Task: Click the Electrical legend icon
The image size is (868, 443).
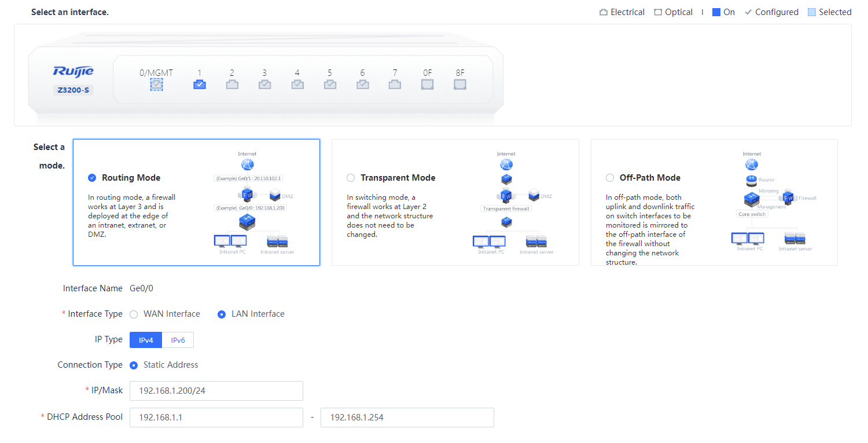Action: pyautogui.click(x=604, y=12)
